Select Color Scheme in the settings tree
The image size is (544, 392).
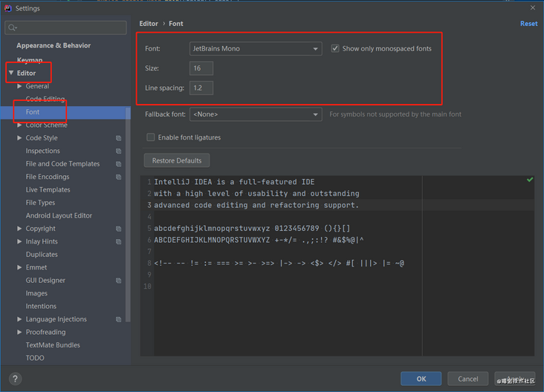[46, 125]
